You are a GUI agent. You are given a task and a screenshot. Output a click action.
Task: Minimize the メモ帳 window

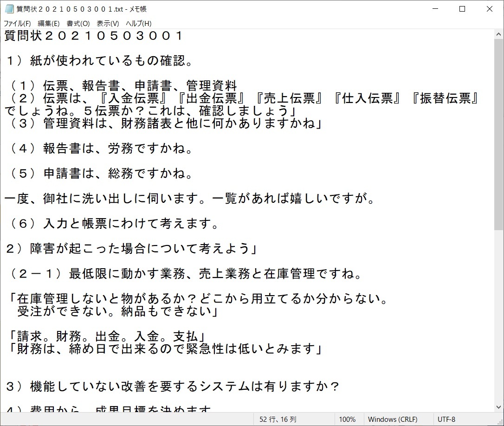[435, 9]
